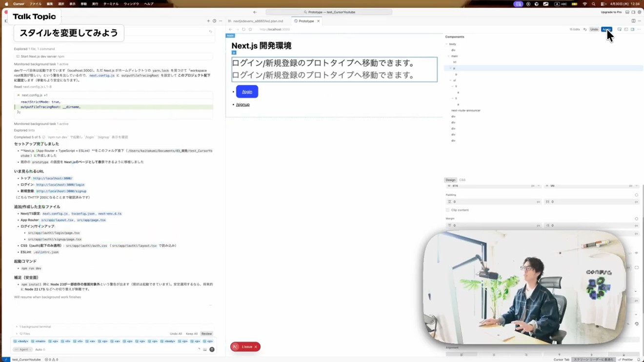Click the undo arrow icon beside Undo button

(x=585, y=29)
